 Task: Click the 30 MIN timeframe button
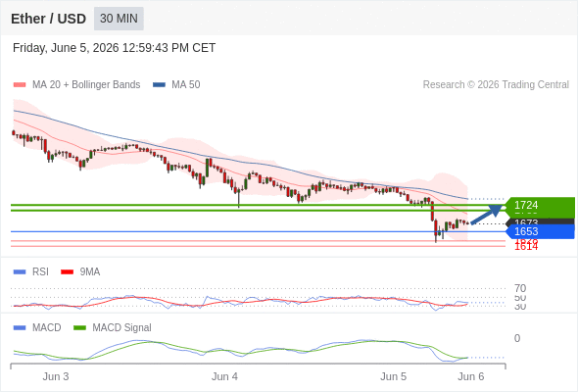pos(119,19)
